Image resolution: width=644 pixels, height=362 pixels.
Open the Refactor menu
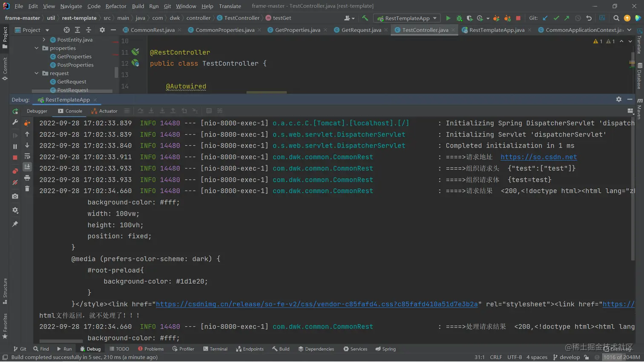pos(115,6)
